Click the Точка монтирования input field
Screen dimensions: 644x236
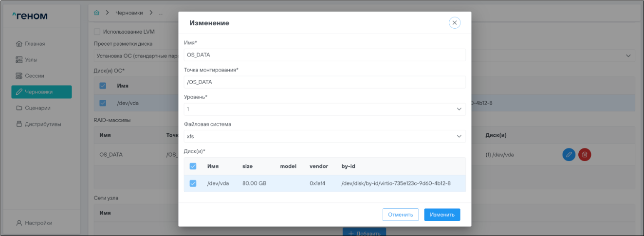325,82
